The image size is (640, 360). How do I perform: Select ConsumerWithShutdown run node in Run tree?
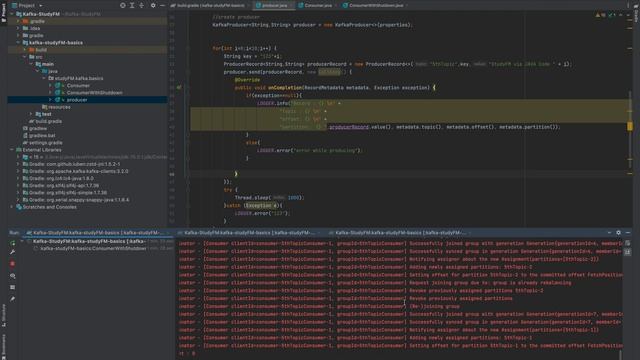pos(93,248)
